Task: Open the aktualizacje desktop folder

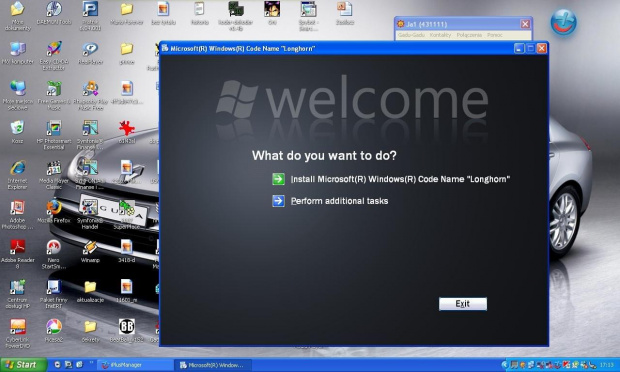Action: pos(90,291)
